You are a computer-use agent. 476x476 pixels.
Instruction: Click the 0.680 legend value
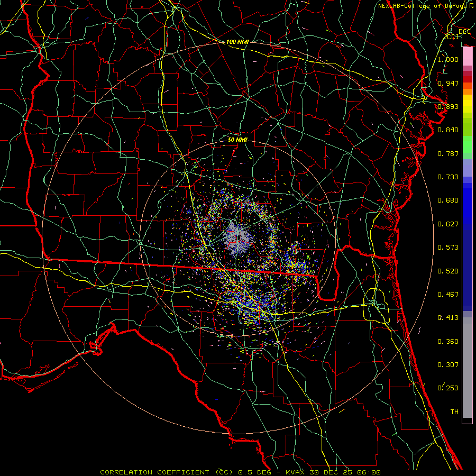448,200
